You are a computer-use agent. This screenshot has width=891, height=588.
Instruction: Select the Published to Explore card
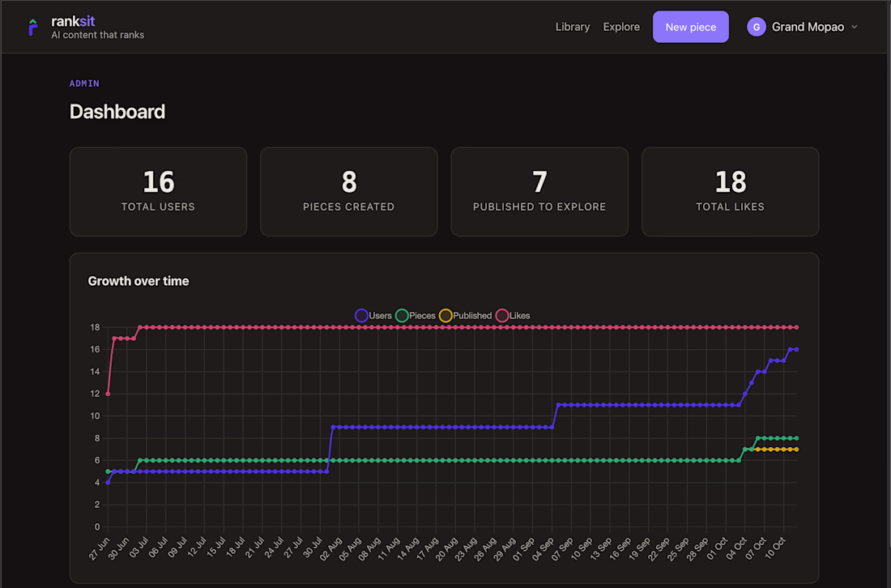539,191
